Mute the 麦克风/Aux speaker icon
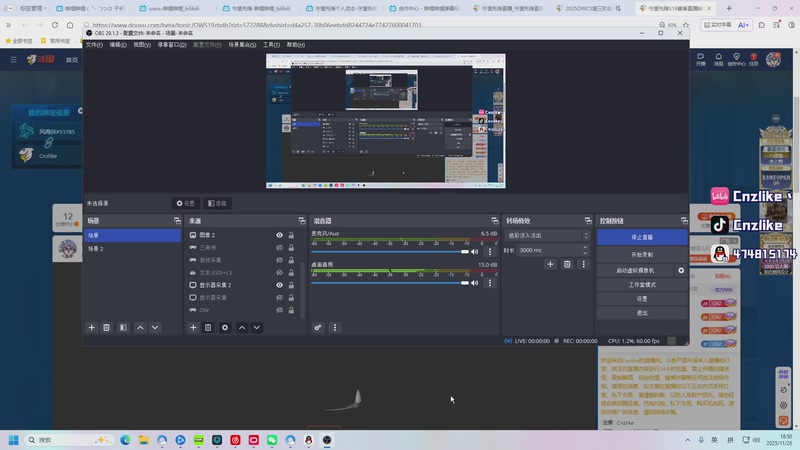This screenshot has width=800, height=450. pos(475,252)
